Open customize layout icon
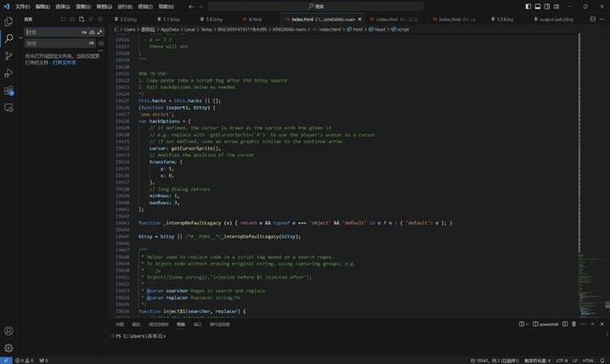610x364 pixels. coord(556,7)
